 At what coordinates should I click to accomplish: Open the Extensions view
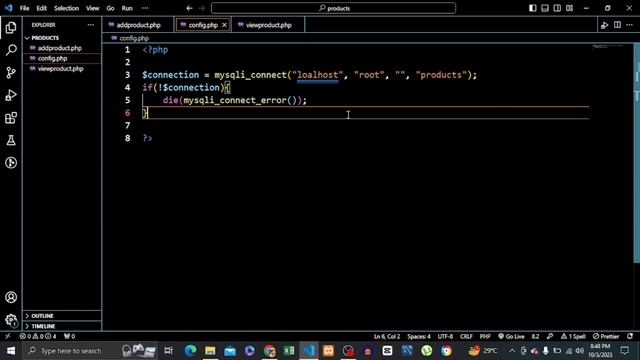11,118
